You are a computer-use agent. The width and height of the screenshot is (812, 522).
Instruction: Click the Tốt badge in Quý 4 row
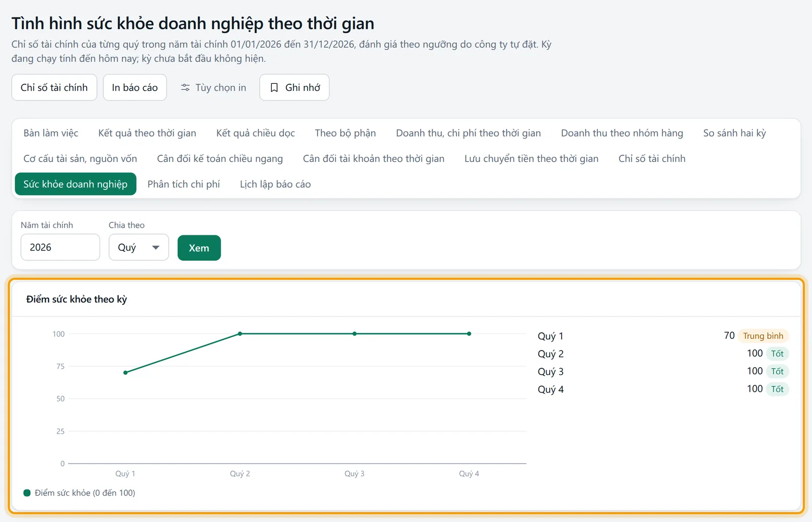(777, 389)
